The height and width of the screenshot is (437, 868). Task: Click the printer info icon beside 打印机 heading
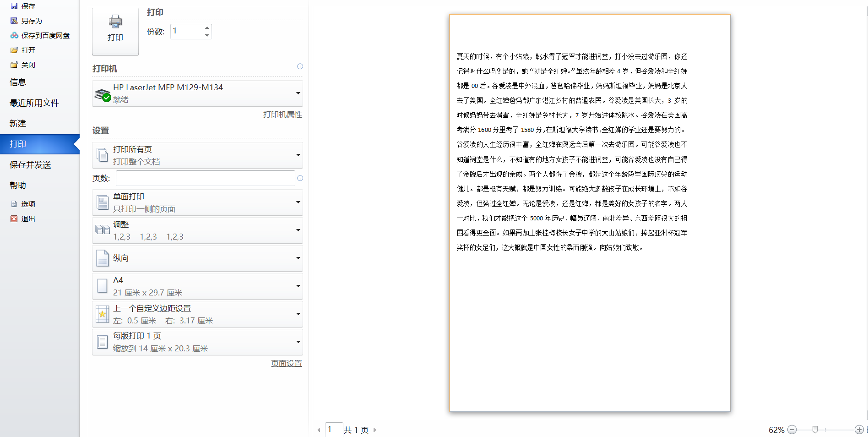point(300,66)
